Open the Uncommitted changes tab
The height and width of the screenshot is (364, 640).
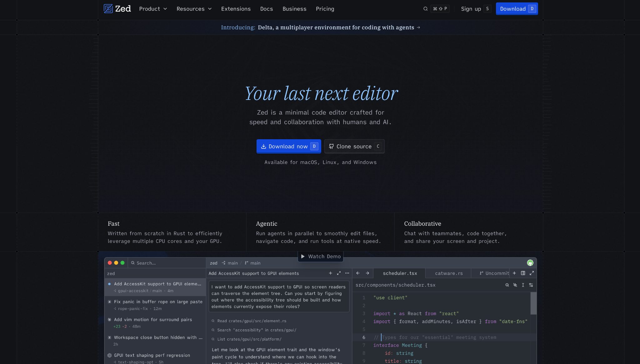490,273
